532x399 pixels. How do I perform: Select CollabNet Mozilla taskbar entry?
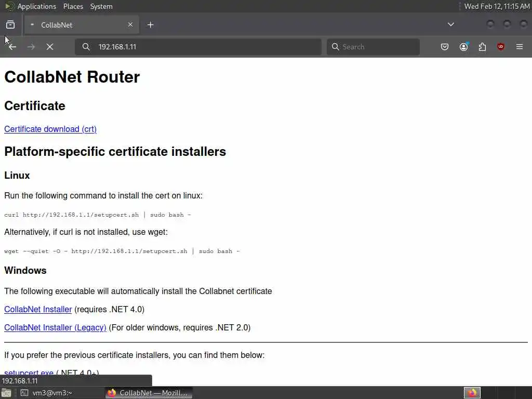click(x=149, y=393)
